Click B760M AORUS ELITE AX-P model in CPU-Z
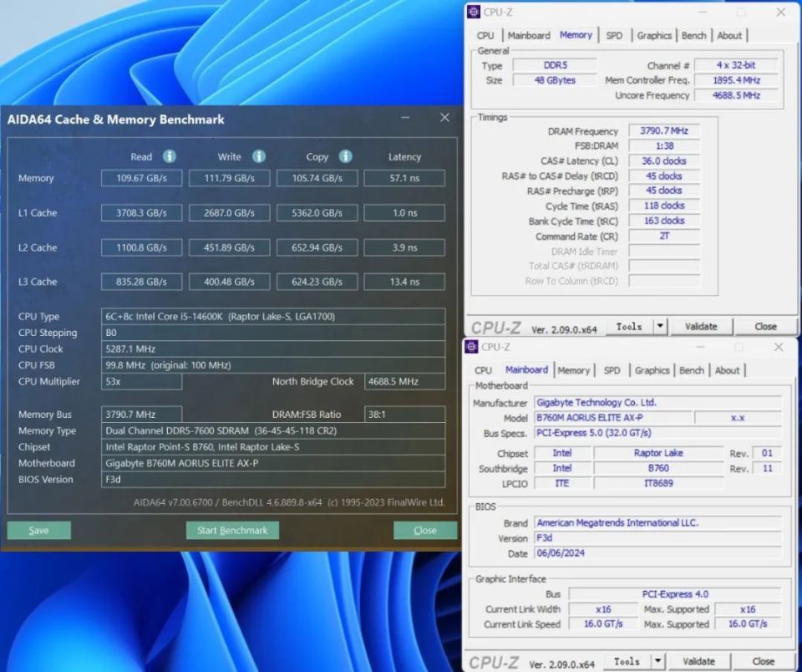 click(612, 418)
